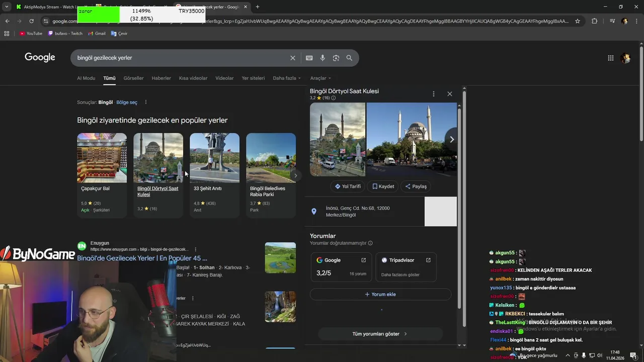The image size is (644, 362).
Task: Select the Görseller tab
Action: (133, 78)
